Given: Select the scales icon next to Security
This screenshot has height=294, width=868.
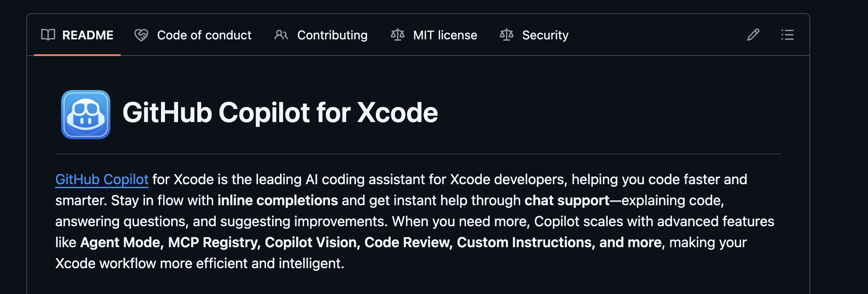Looking at the screenshot, I should click(x=507, y=35).
